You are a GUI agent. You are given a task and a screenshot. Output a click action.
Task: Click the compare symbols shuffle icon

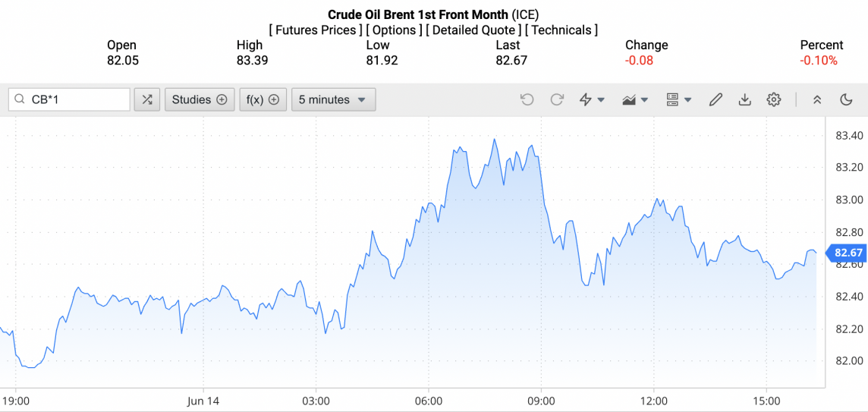coord(147,99)
